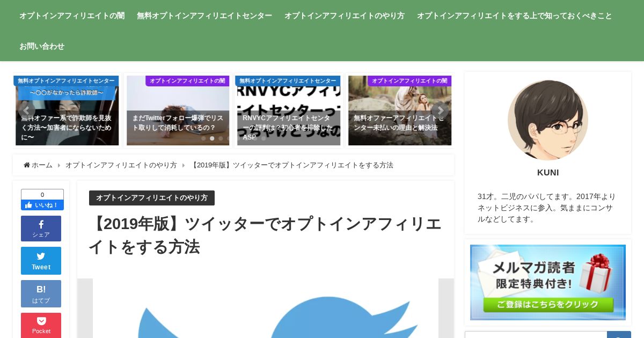Bookmark with はてブ B! button
The width and height of the screenshot is (644, 338).
point(41,293)
